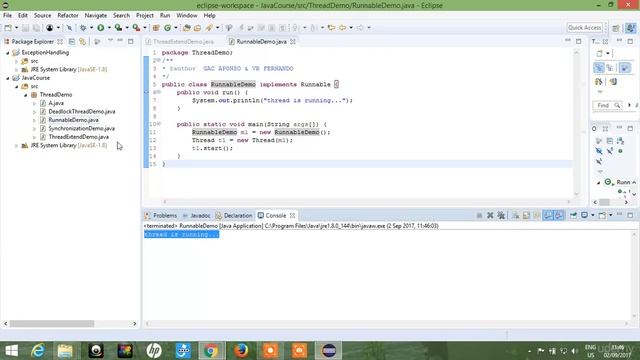Click the yellow Back navigation arrow
640x360 pixels.
(342, 28)
